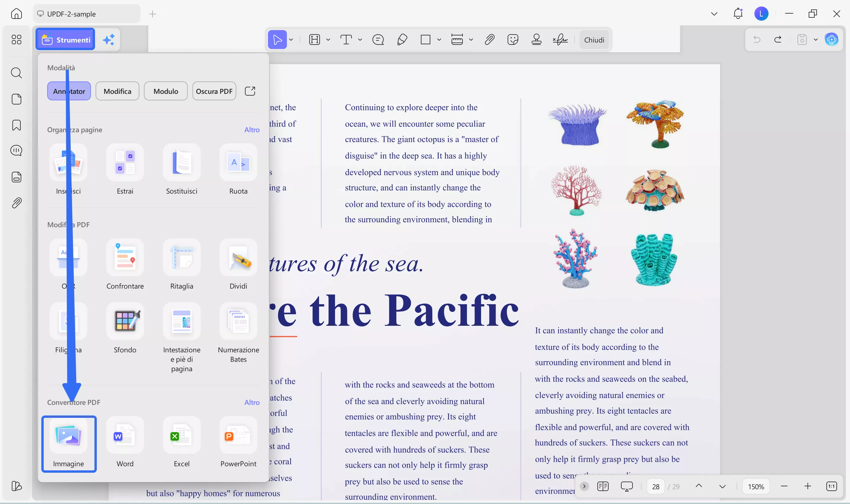The height and width of the screenshot is (504, 850).
Task: Open the Ruota page rotation tool
Action: 238,166
